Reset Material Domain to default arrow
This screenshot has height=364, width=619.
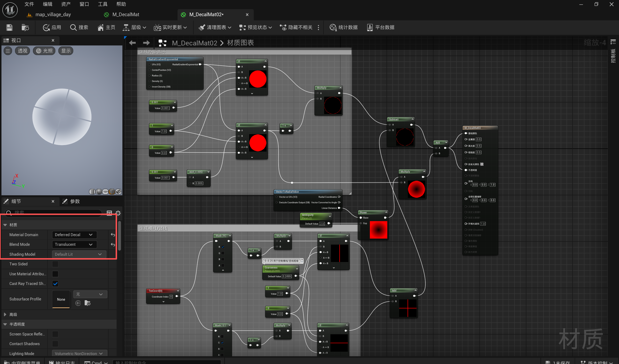pos(113,235)
